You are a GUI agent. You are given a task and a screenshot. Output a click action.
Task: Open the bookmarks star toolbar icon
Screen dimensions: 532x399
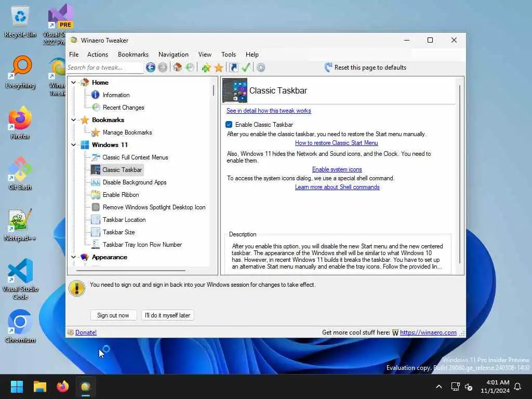pyautogui.click(x=219, y=68)
